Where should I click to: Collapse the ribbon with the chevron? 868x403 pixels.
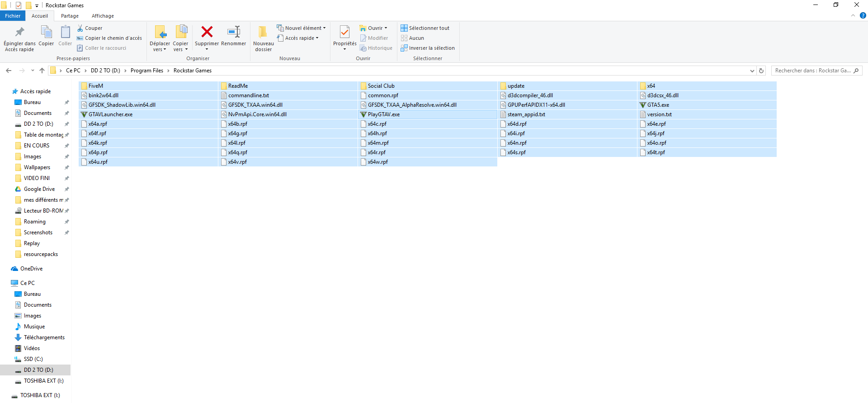click(x=853, y=15)
